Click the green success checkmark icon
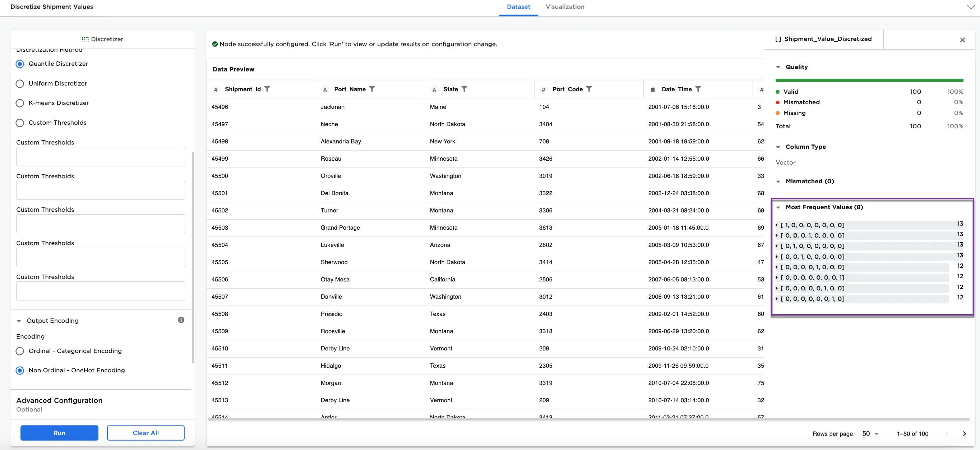 (215, 44)
